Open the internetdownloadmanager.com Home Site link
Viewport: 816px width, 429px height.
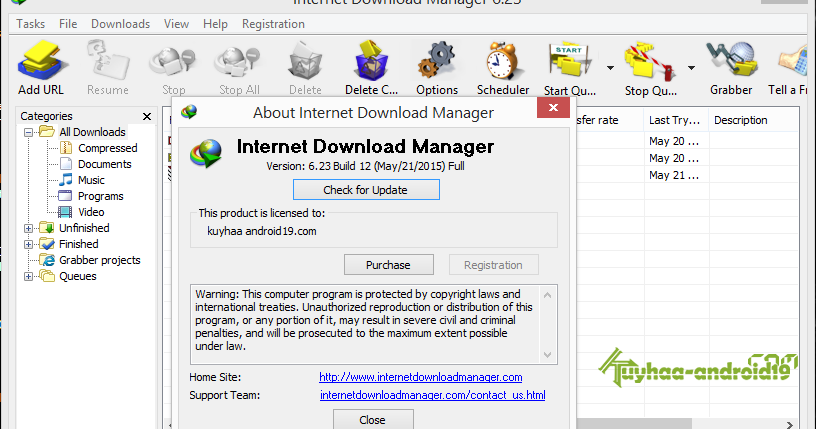(x=420, y=377)
